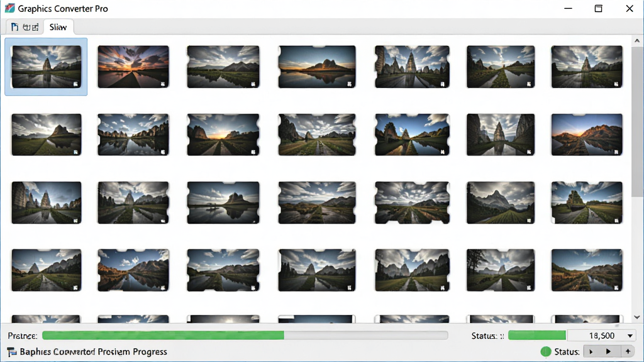Select the row four, column two thumbnail

pyautogui.click(x=133, y=270)
